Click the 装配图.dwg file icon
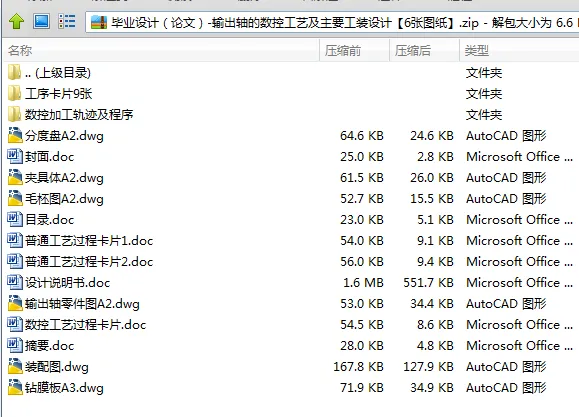This screenshot has width=579, height=417. click(15, 367)
